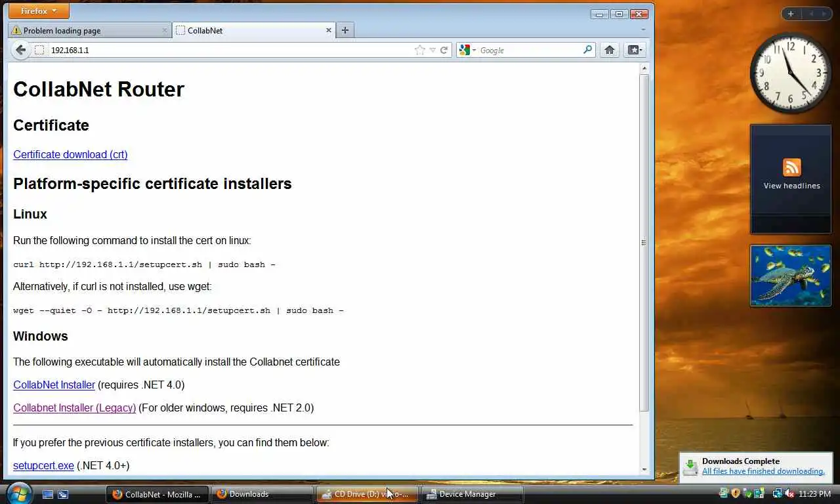Click the wget --quiet command text

point(178,310)
